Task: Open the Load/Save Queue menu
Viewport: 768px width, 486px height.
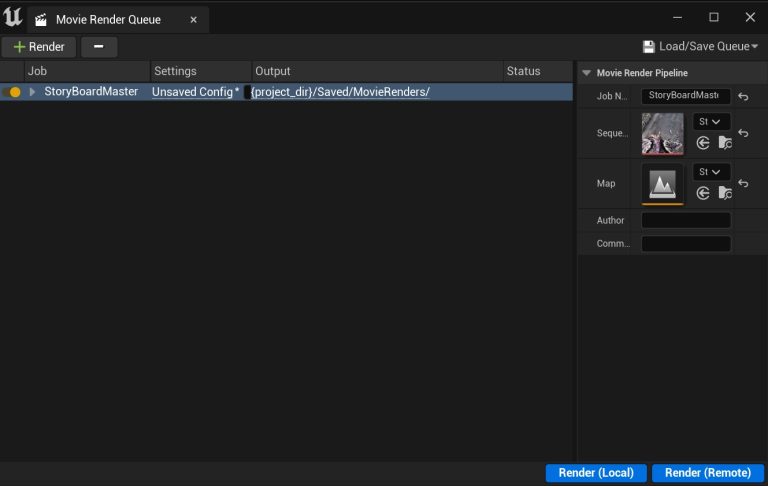Action: pyautogui.click(x=700, y=47)
